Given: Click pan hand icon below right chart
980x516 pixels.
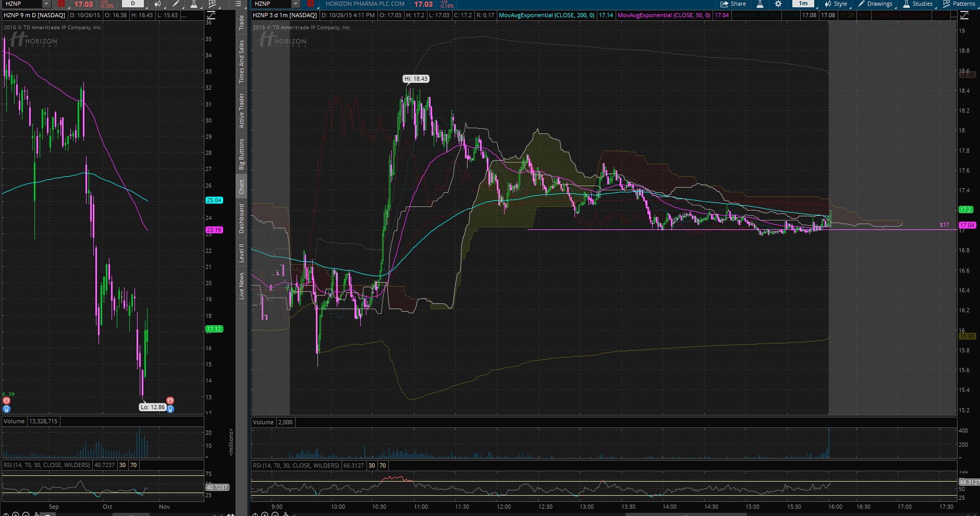Looking at the screenshot, I should coord(286,513).
